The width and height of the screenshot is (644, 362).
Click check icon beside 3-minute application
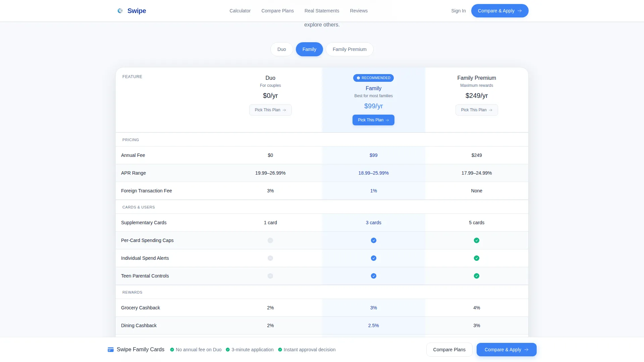pyautogui.click(x=228, y=350)
